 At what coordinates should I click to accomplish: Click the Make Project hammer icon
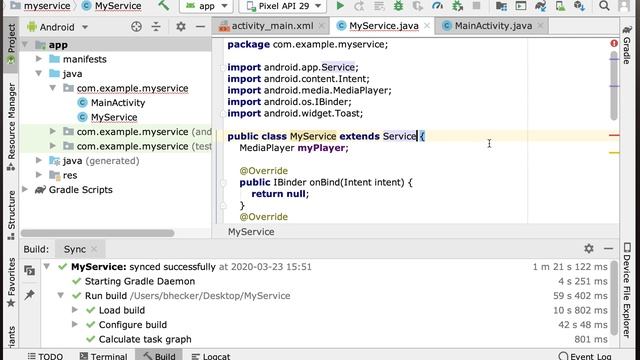click(x=164, y=6)
